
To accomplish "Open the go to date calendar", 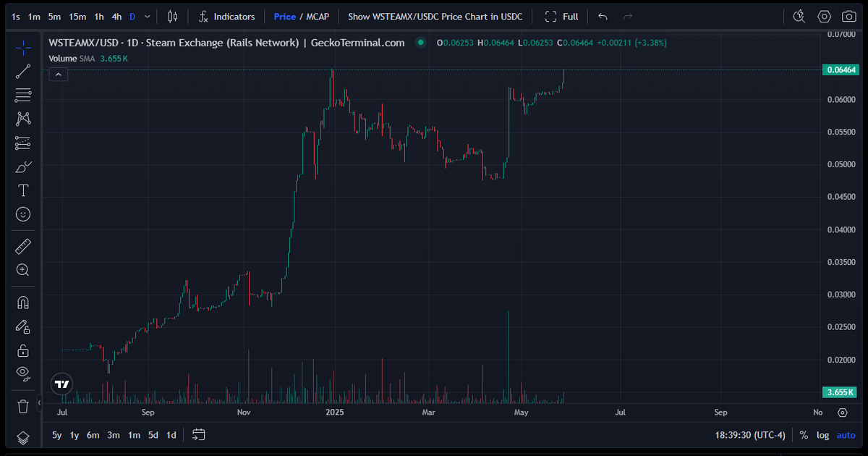I will 199,435.
